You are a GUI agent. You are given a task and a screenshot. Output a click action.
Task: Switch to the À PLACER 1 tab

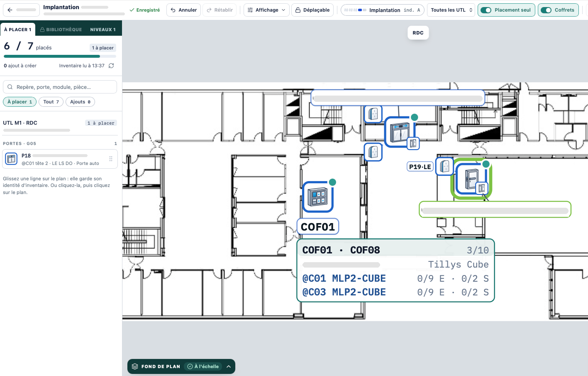[x=18, y=29]
